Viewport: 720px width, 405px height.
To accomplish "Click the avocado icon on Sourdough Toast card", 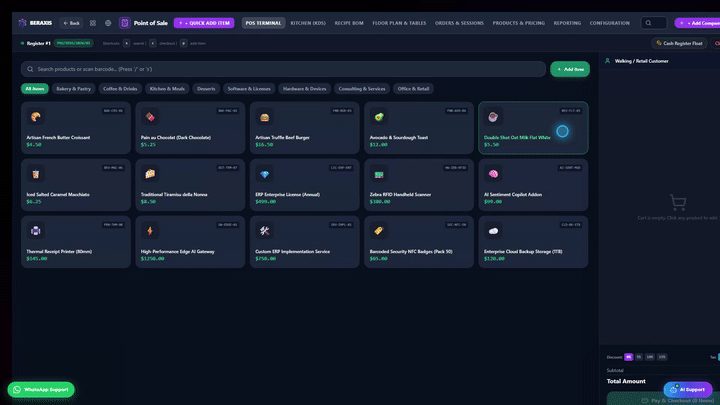I will pyautogui.click(x=379, y=117).
